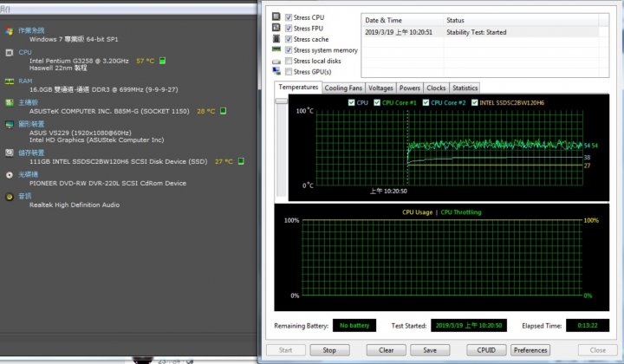
Task: Click the Test Started timestamp field
Action: tap(468, 325)
